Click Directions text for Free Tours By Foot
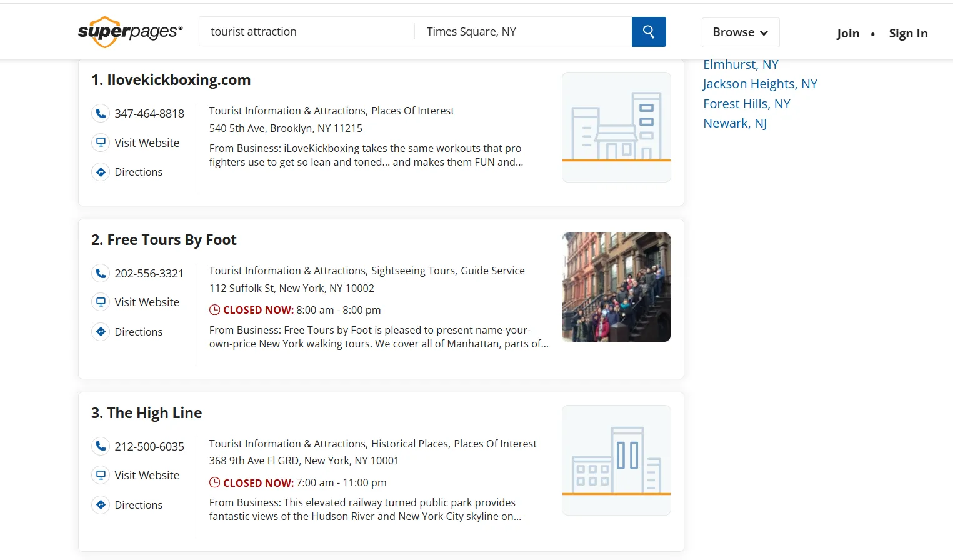Viewport: 953px width, 560px height. tap(138, 332)
